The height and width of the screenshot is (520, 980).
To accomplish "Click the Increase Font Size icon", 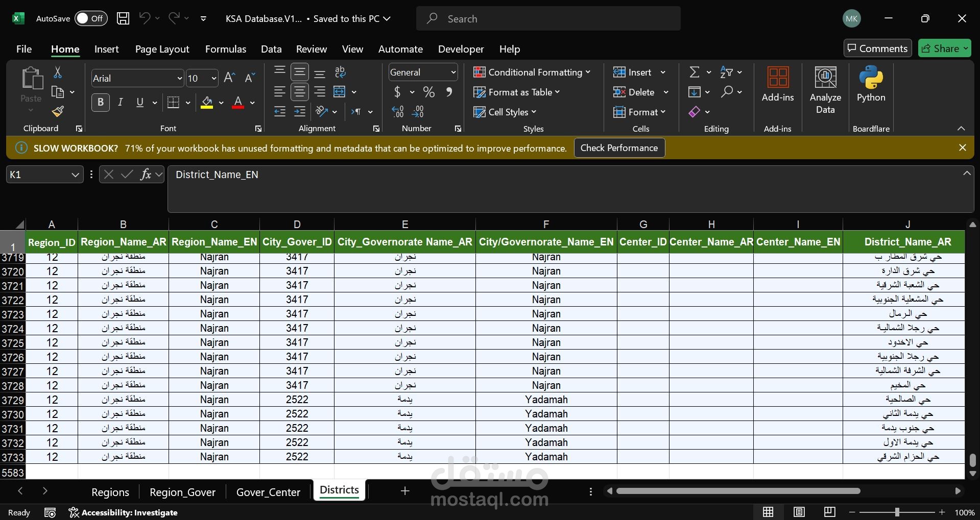I will click(x=229, y=78).
